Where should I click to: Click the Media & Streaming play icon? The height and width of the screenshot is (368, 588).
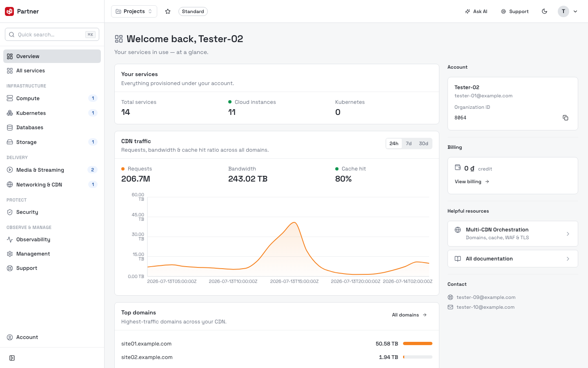tap(10, 170)
